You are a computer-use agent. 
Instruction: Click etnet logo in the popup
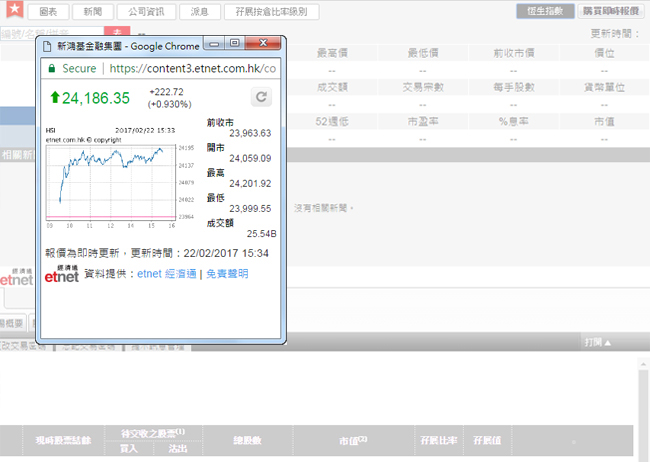(x=62, y=274)
